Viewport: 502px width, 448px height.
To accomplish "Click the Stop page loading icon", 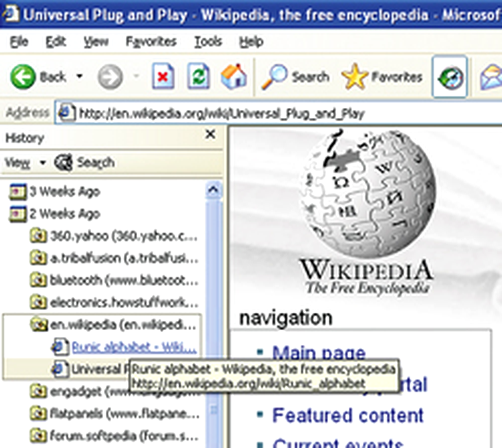I will click(163, 76).
